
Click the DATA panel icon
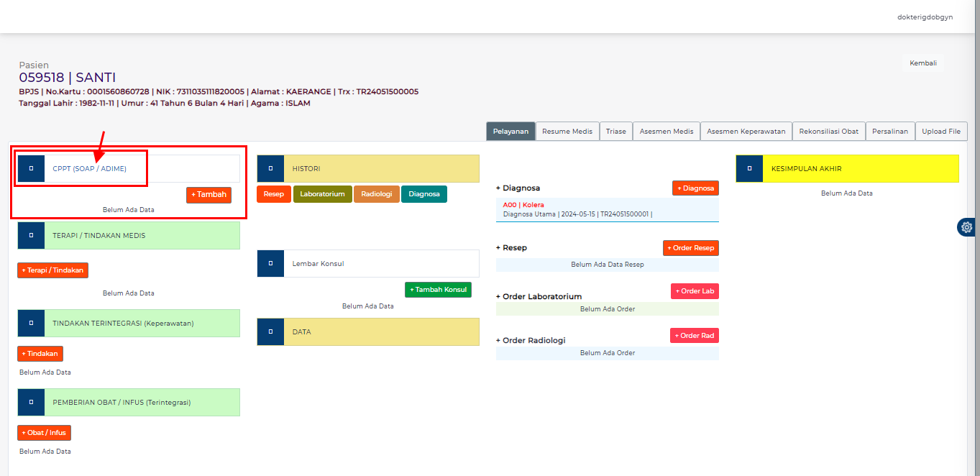pos(270,331)
